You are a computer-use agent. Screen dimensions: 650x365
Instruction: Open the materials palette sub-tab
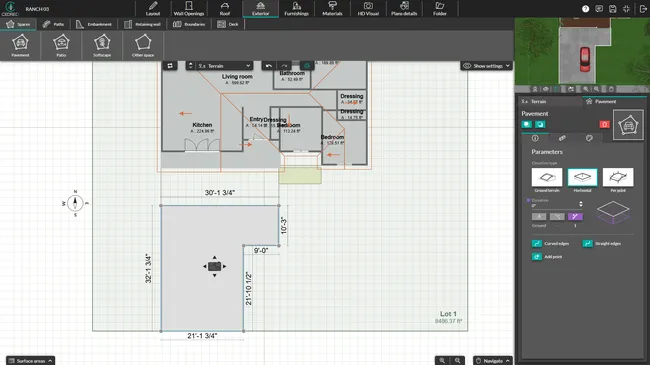coord(589,138)
